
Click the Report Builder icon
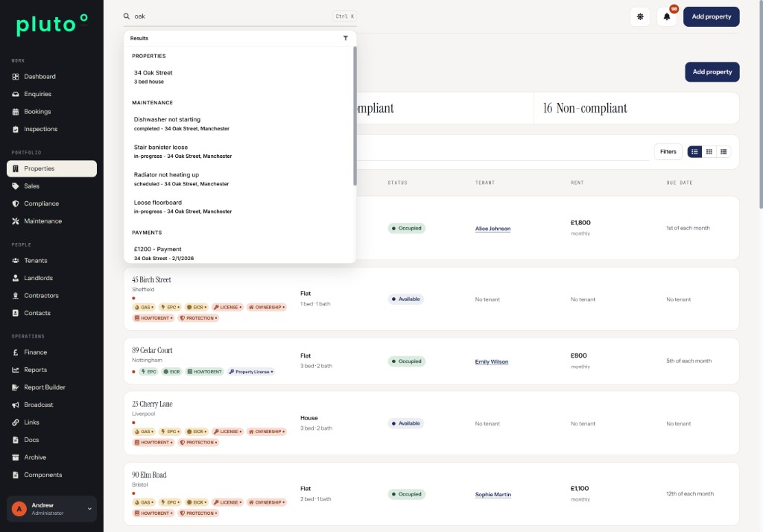tap(16, 387)
